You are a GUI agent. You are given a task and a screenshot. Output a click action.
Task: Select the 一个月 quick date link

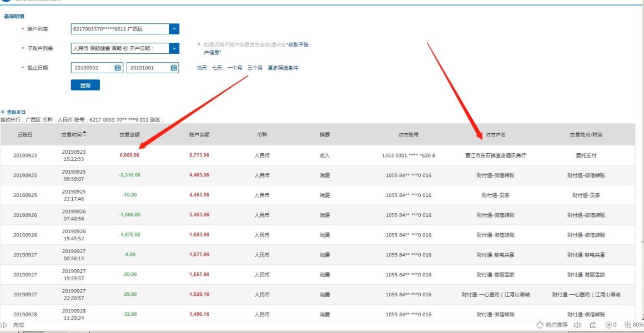[234, 68]
